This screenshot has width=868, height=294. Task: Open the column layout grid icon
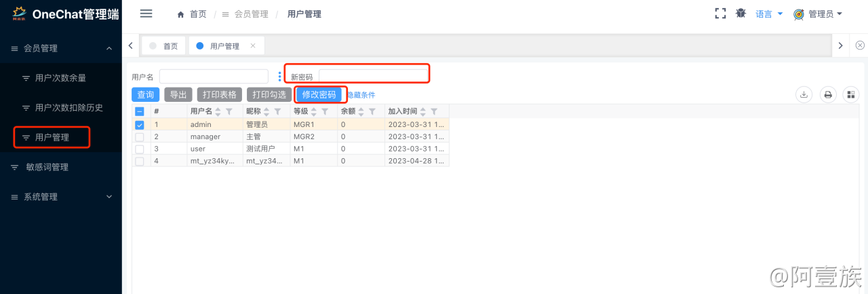pos(851,95)
